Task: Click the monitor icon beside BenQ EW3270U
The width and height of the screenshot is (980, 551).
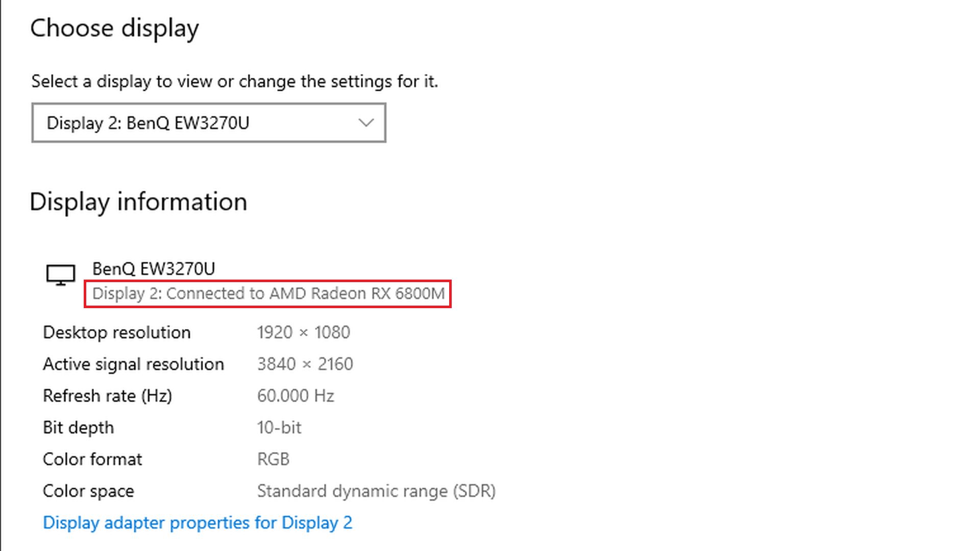Action: [61, 275]
